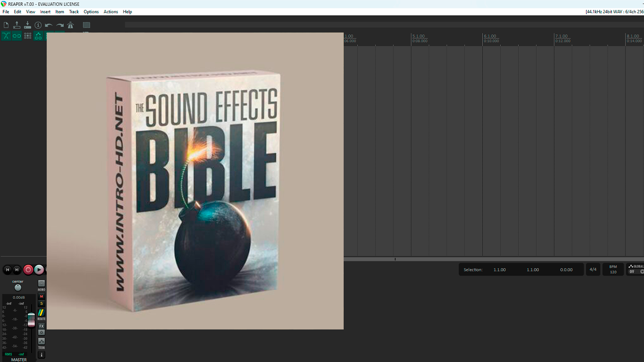Toggle the metronome icon
This screenshot has height=362, width=644.
click(70, 25)
